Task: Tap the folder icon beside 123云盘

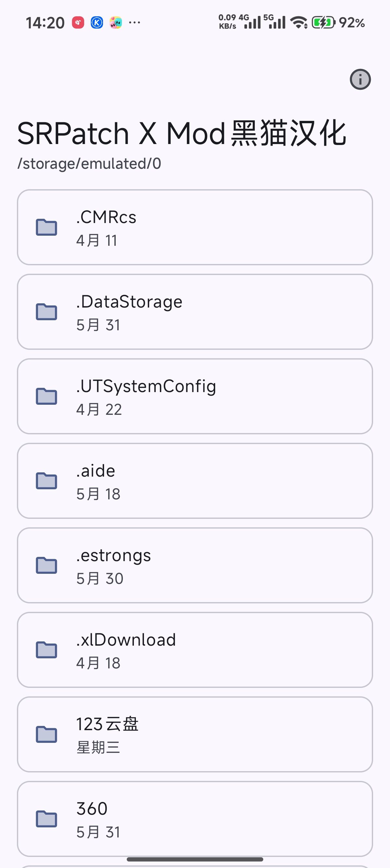Action: [46, 735]
